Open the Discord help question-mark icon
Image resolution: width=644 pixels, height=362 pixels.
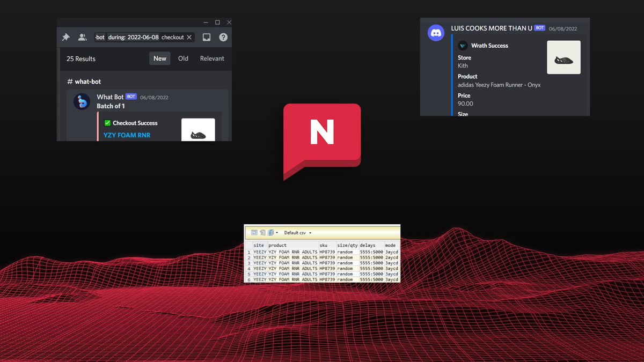pyautogui.click(x=223, y=38)
